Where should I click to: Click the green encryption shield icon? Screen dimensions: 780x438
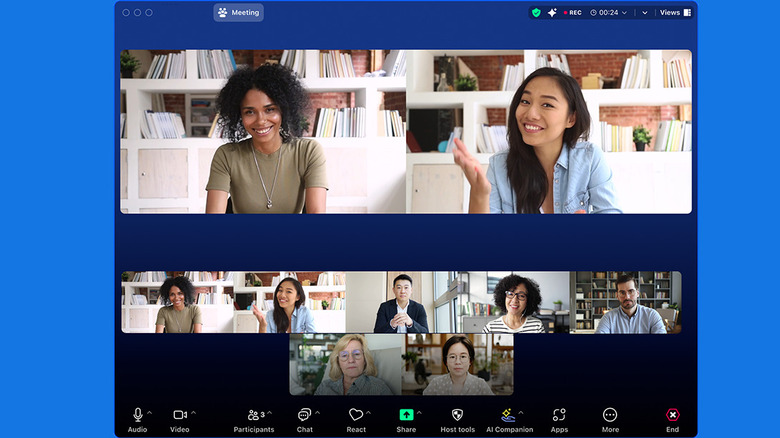coord(536,12)
